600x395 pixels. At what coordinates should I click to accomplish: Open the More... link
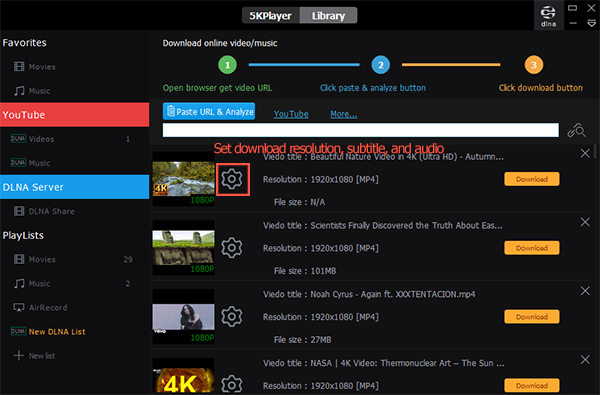coord(344,114)
